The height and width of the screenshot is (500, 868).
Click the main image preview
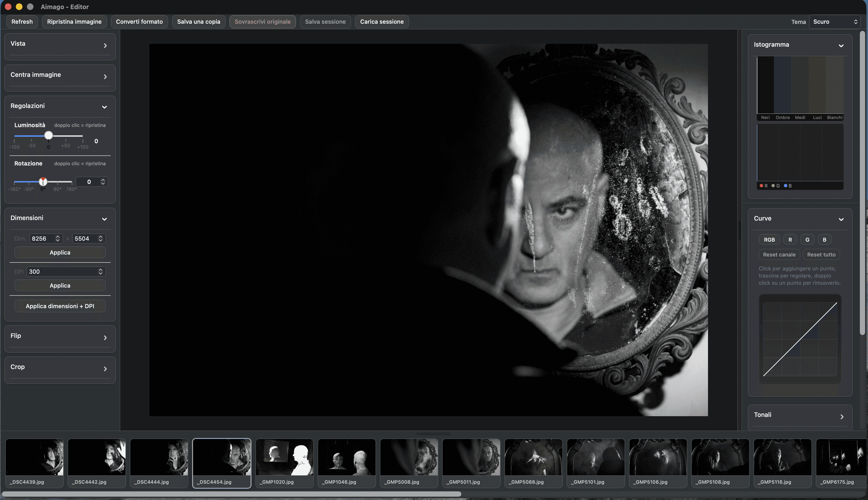428,230
